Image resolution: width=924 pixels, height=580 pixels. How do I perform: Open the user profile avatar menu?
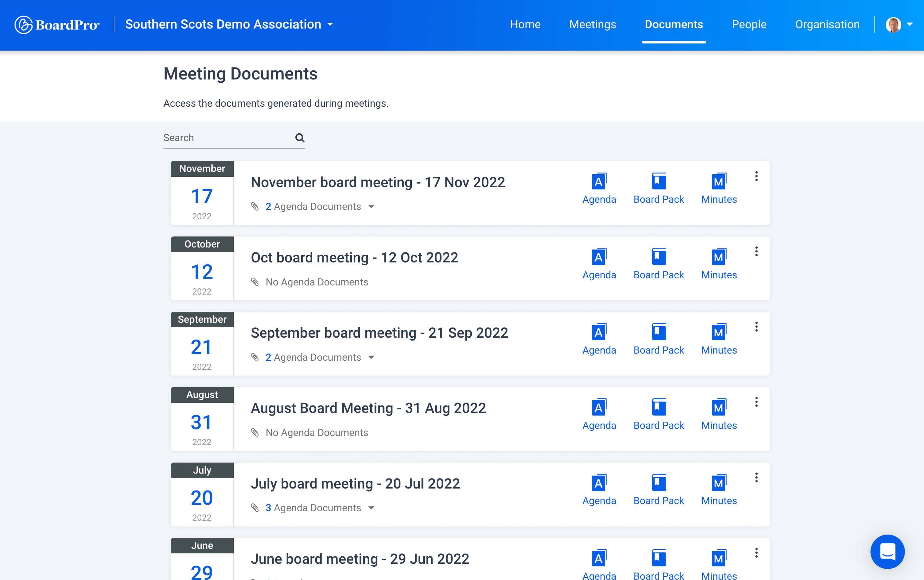point(893,24)
